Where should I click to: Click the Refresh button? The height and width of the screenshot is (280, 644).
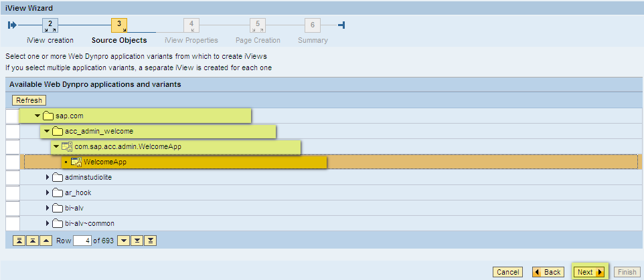pos(29,100)
